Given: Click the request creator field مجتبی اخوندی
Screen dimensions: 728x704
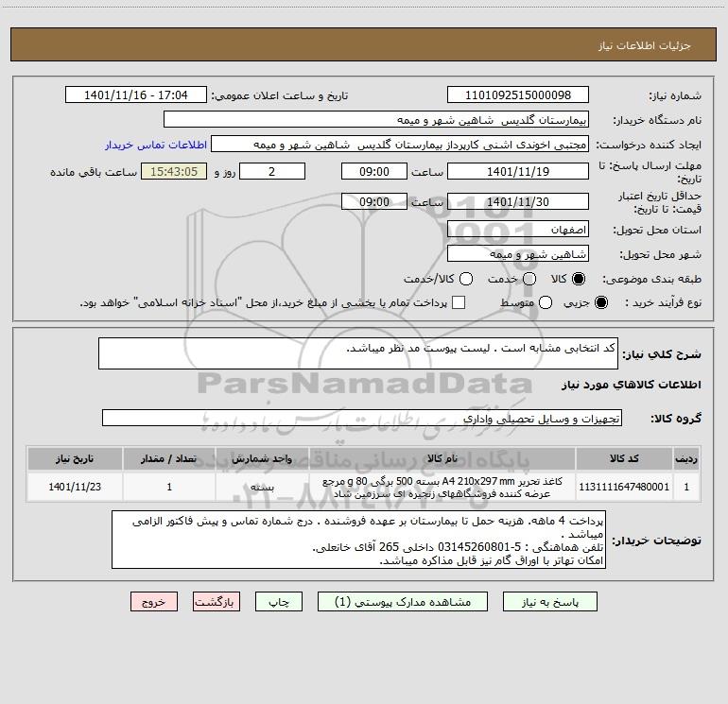Looking at the screenshot, I should tap(400, 145).
